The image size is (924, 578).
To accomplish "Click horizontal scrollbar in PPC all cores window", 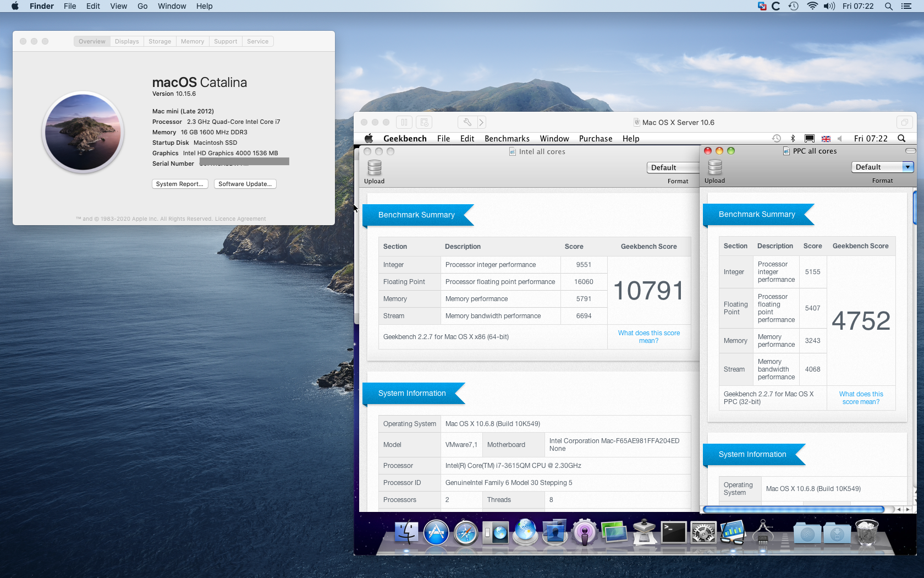I will point(794,510).
